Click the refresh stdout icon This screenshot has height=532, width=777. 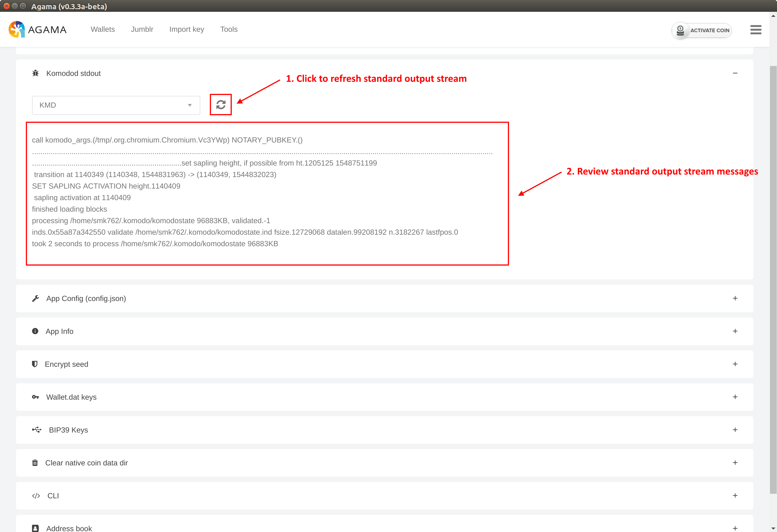[x=221, y=105]
